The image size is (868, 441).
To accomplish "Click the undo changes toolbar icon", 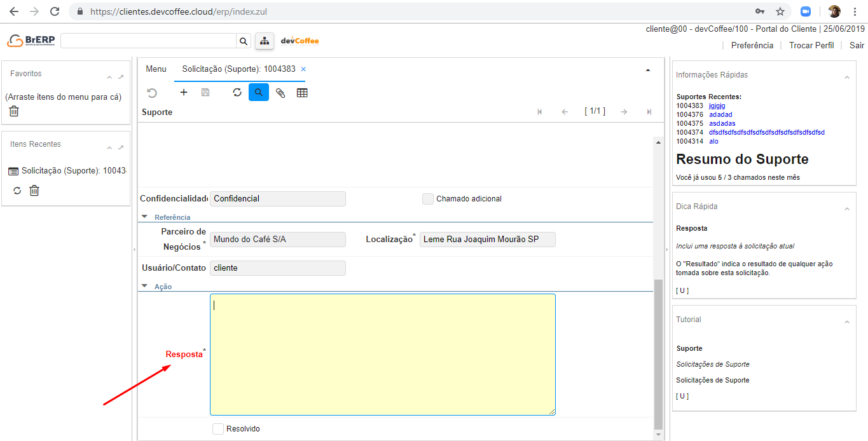I will (152, 93).
